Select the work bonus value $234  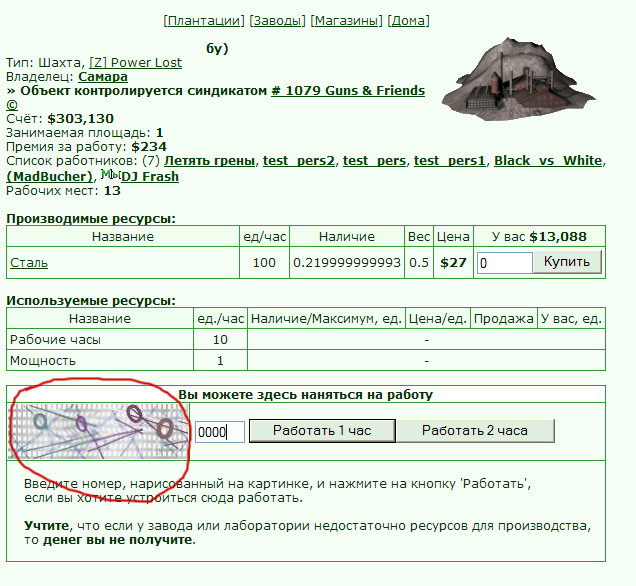coord(149,147)
